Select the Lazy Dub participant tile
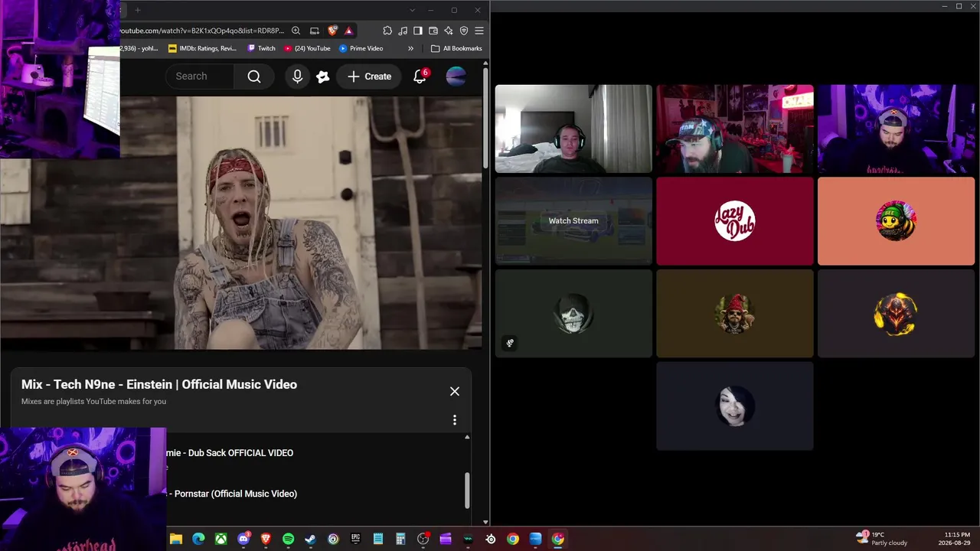The height and width of the screenshot is (551, 980). point(735,221)
